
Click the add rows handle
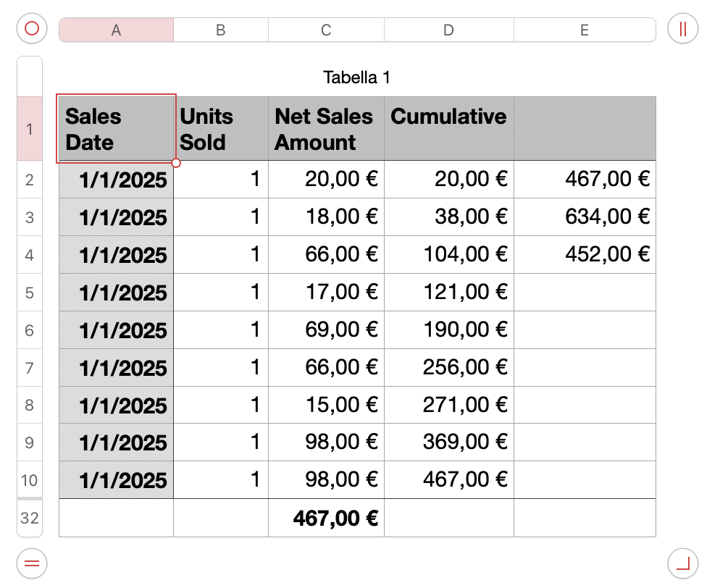[x=31, y=562]
